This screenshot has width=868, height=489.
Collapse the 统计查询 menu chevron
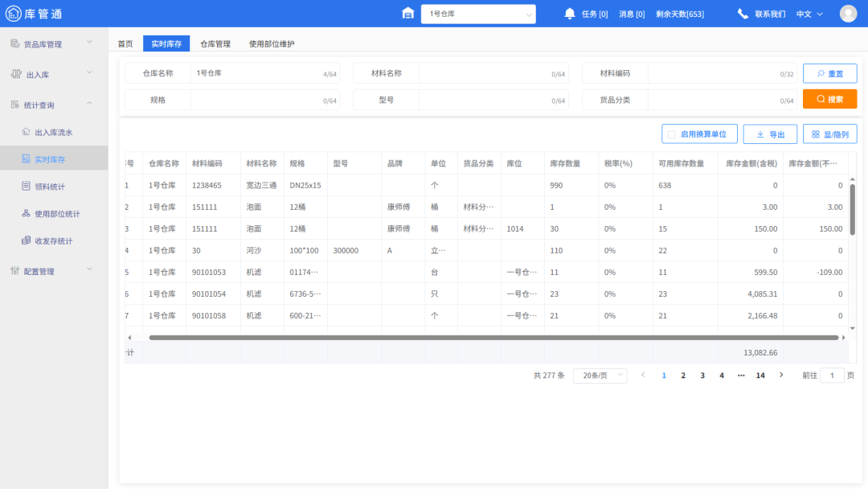[89, 103]
